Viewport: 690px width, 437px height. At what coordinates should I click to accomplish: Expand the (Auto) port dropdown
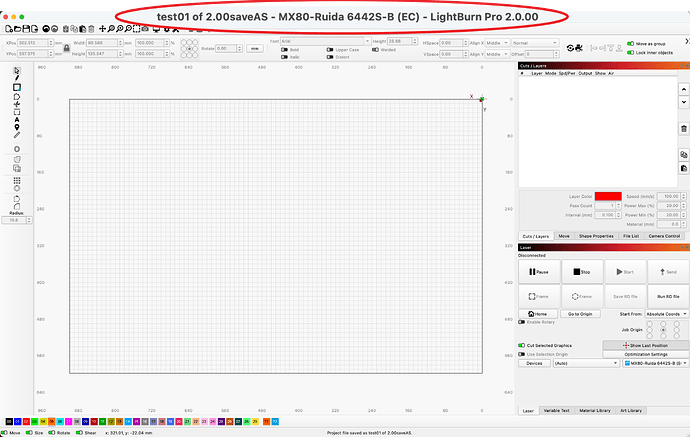coord(586,363)
